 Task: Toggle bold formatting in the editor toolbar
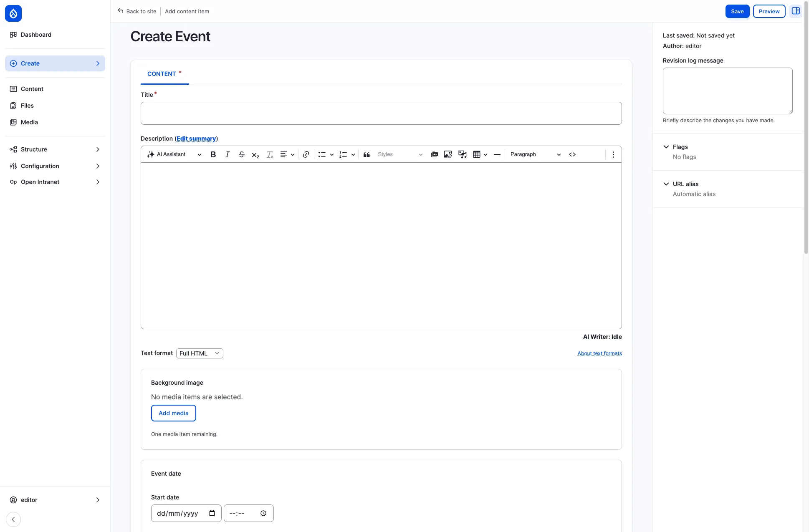click(x=213, y=154)
